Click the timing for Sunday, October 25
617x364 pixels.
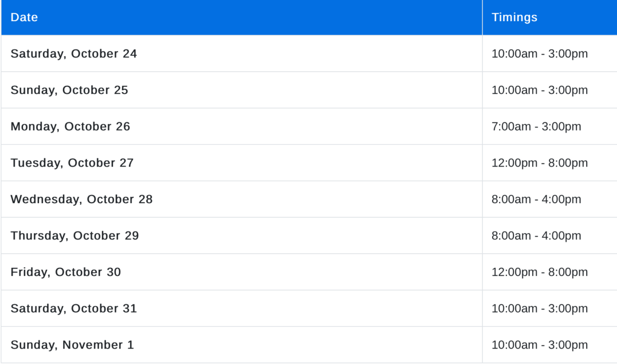(x=539, y=90)
